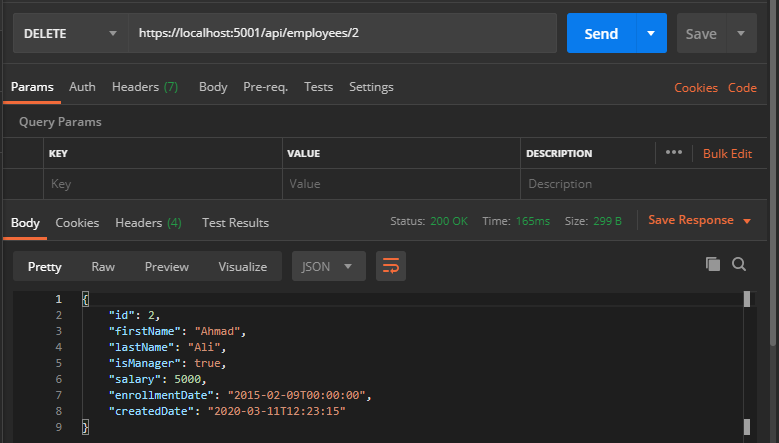Image resolution: width=779 pixels, height=443 pixels.
Task: Click the query param Value field
Action: 401,184
